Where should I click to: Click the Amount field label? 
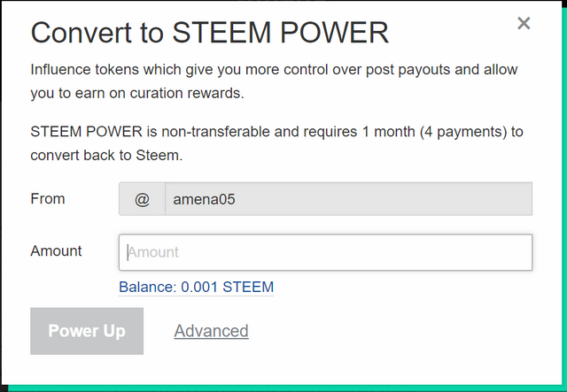point(56,251)
